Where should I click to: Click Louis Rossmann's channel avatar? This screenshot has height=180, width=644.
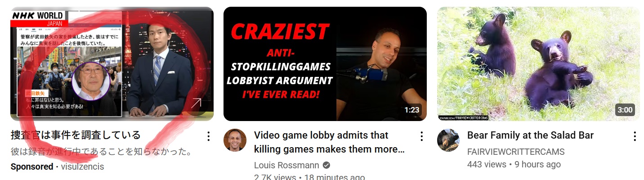[235, 140]
